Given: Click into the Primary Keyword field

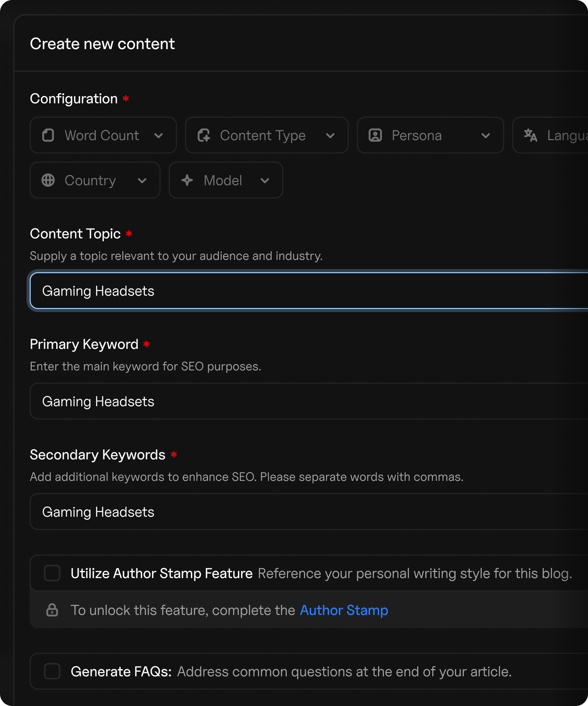Looking at the screenshot, I should coord(307,401).
